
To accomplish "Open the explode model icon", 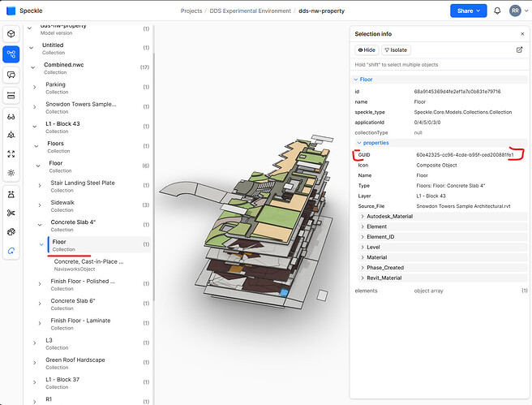I will [11, 232].
